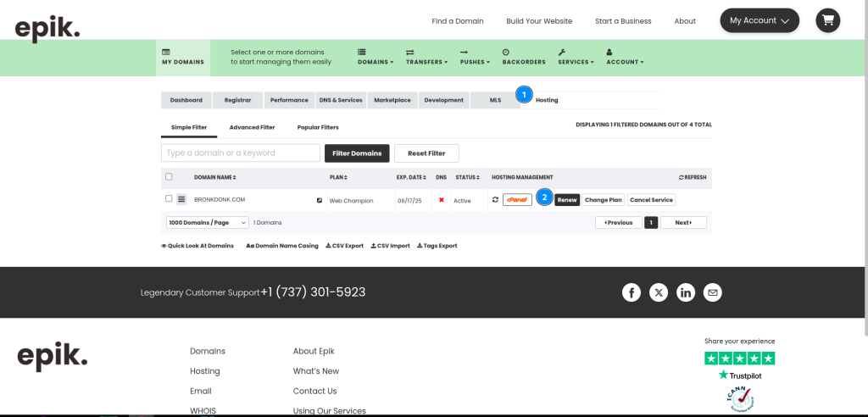Open the Account dropdown in green bar
Viewport: 868px width, 417px height.
(x=625, y=57)
